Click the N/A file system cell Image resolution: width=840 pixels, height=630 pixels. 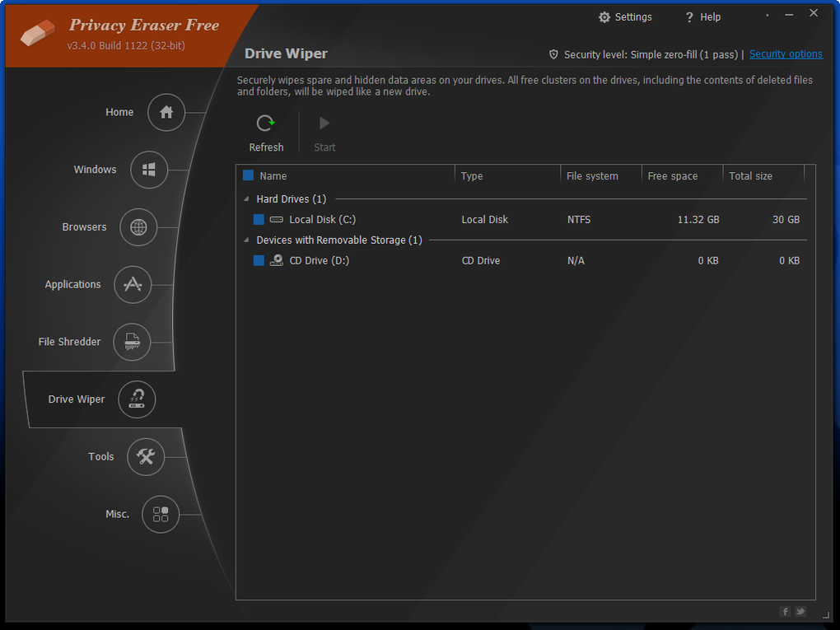pos(576,261)
